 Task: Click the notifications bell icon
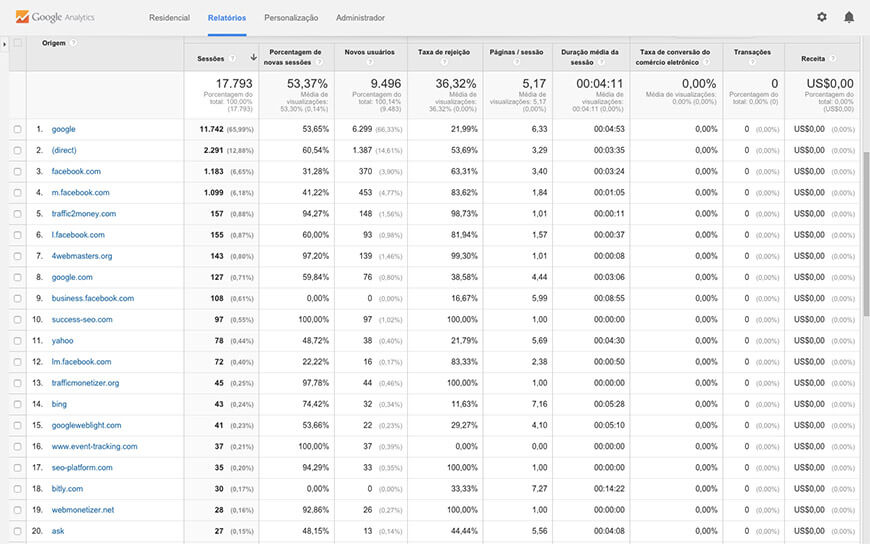tap(849, 17)
